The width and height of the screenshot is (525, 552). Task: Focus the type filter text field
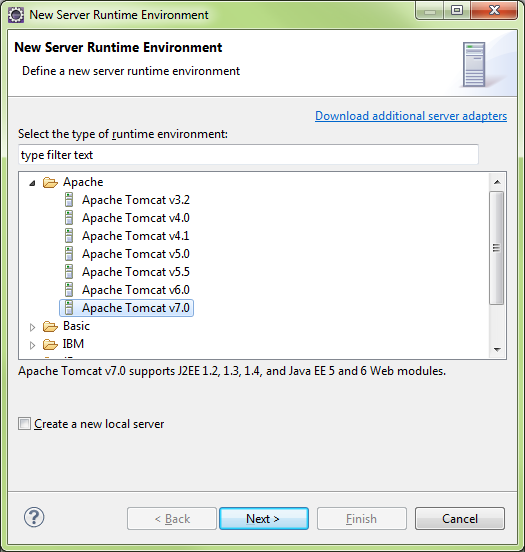(248, 155)
